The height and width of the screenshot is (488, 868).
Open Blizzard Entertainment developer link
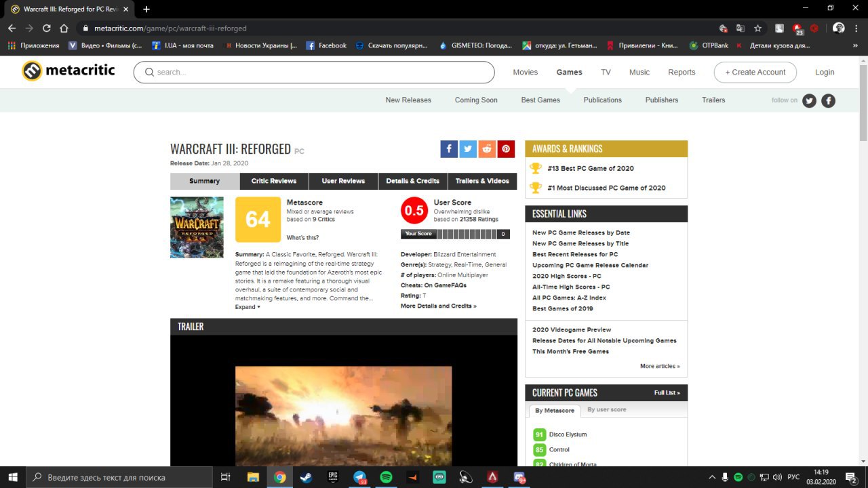[465, 254]
